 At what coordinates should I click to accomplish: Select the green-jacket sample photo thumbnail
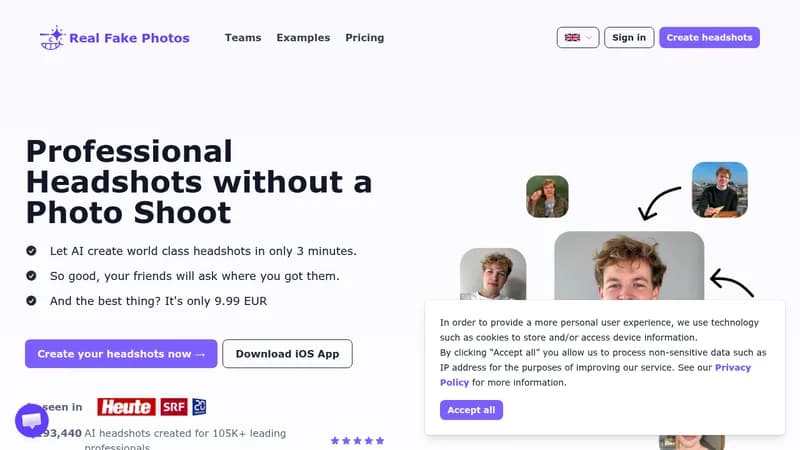547,196
